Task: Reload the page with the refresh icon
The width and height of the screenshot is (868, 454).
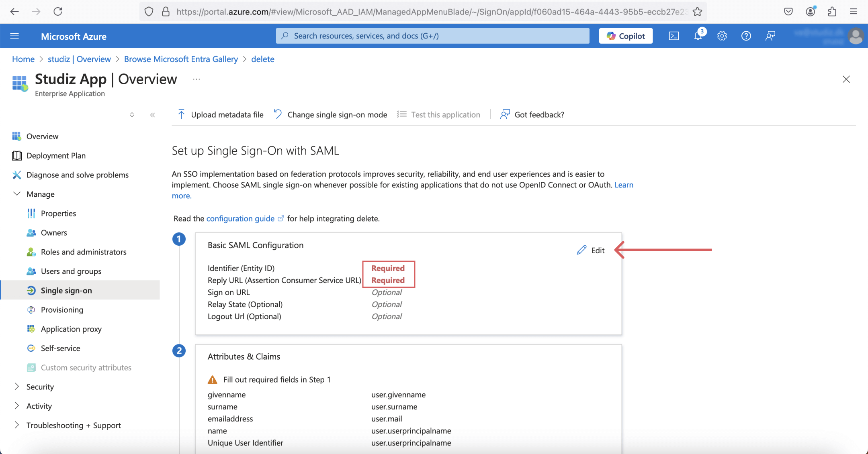Action: click(x=58, y=12)
